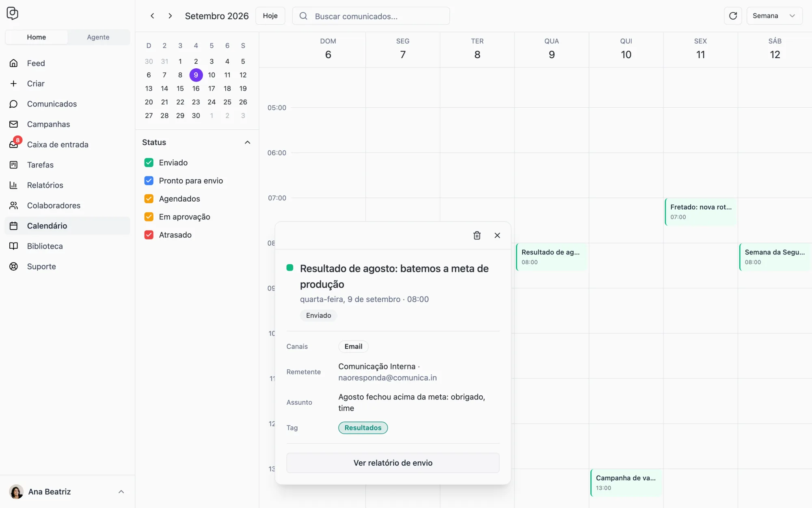Open Tarefas board icon
The height and width of the screenshot is (508, 812).
tap(13, 165)
